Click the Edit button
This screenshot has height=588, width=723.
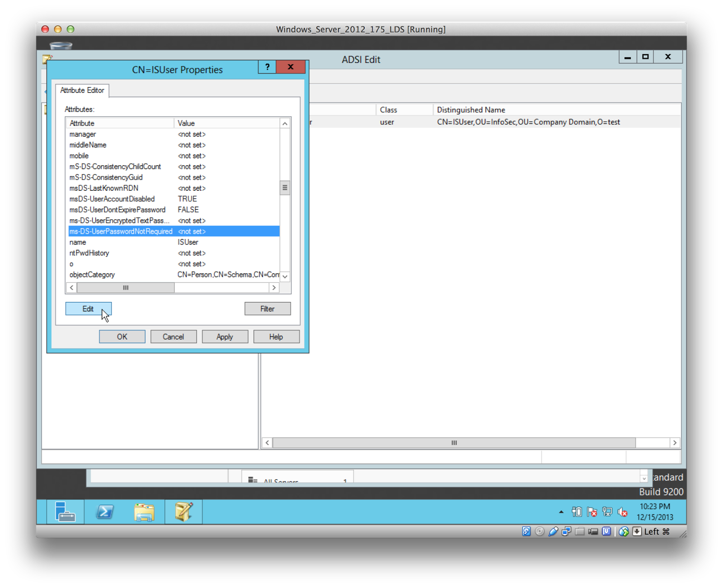pos(88,309)
